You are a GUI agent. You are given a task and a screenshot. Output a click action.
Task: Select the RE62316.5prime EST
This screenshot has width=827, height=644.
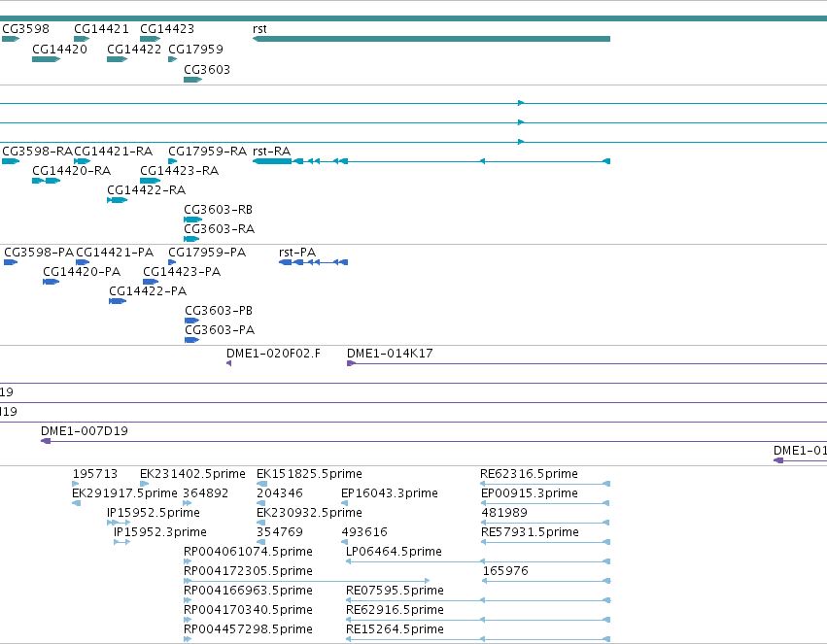pos(529,475)
